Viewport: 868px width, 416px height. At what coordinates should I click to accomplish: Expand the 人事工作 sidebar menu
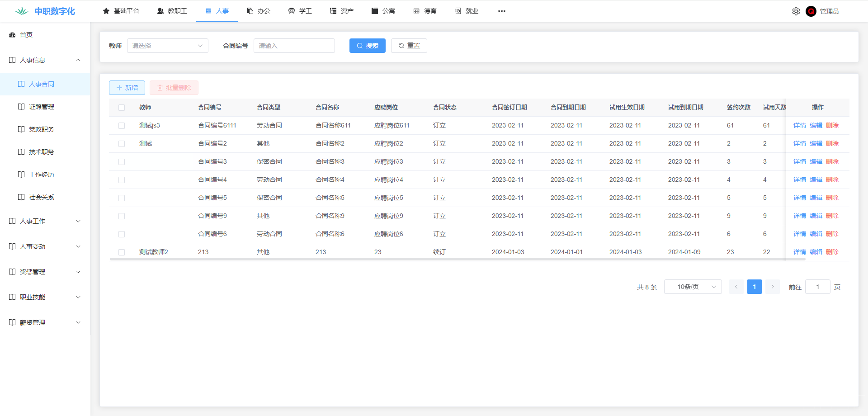(x=45, y=221)
